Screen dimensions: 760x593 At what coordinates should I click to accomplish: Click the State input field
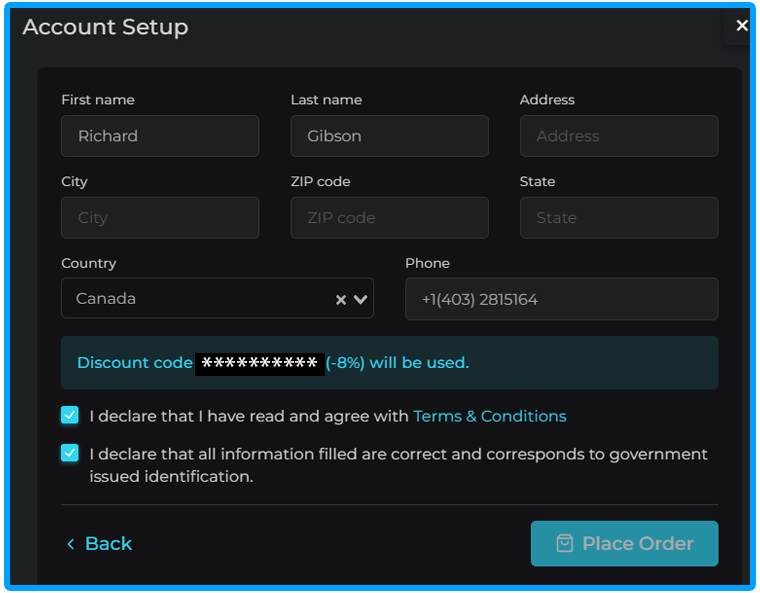[x=618, y=218]
